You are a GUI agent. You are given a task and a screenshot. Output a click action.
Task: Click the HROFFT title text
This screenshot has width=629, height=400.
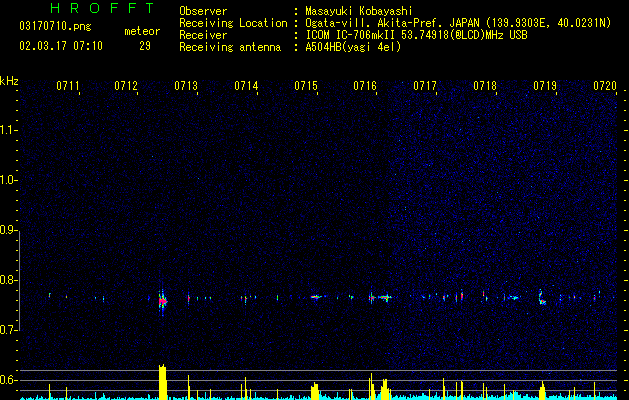(x=103, y=8)
